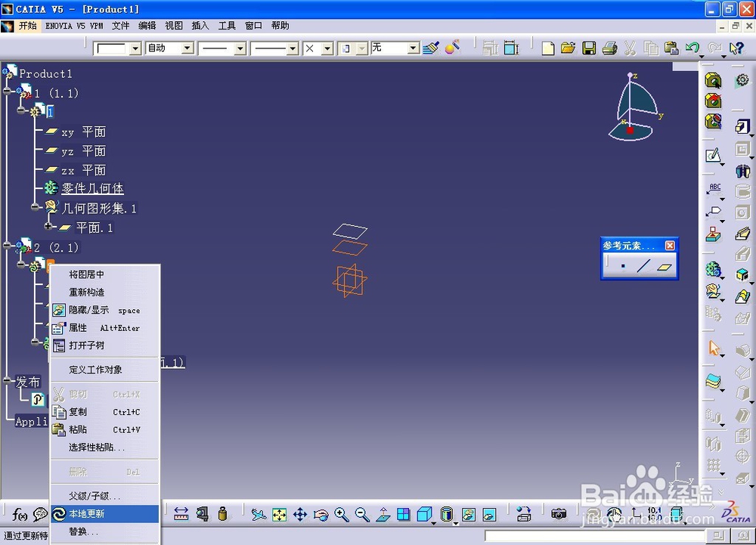
Task: Activate Fly mode airplane icon
Action: 259,515
